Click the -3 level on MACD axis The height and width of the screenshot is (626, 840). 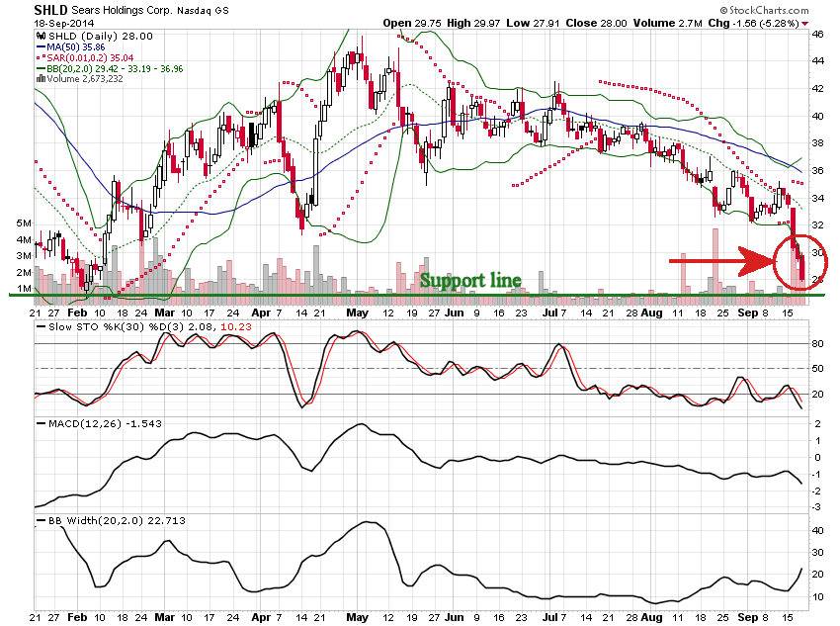tap(816, 507)
